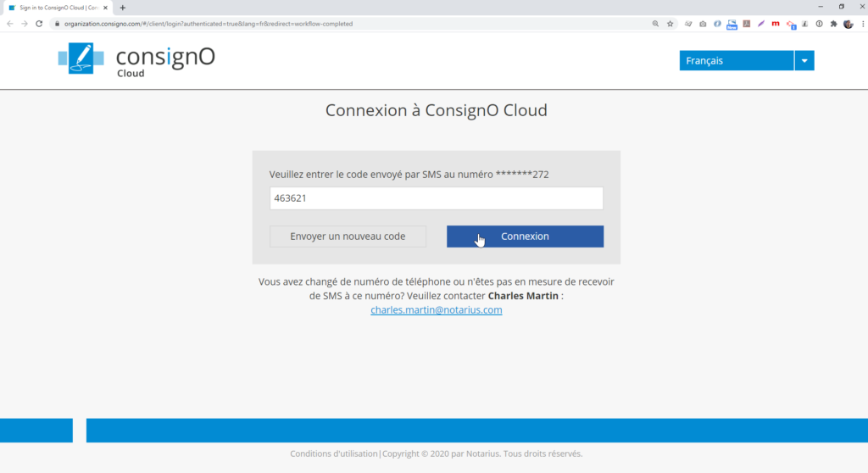Open the Chrome profile avatar
868x473 pixels.
(x=848, y=24)
